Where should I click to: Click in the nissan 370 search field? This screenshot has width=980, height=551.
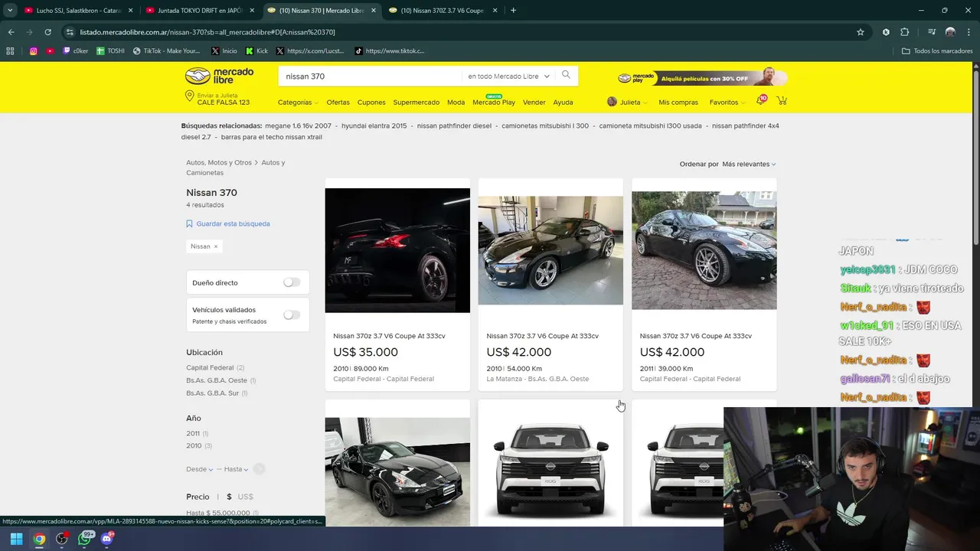370,77
